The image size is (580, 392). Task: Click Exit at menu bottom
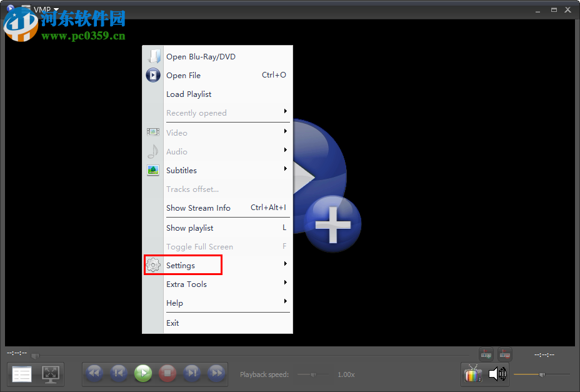pyautogui.click(x=172, y=323)
